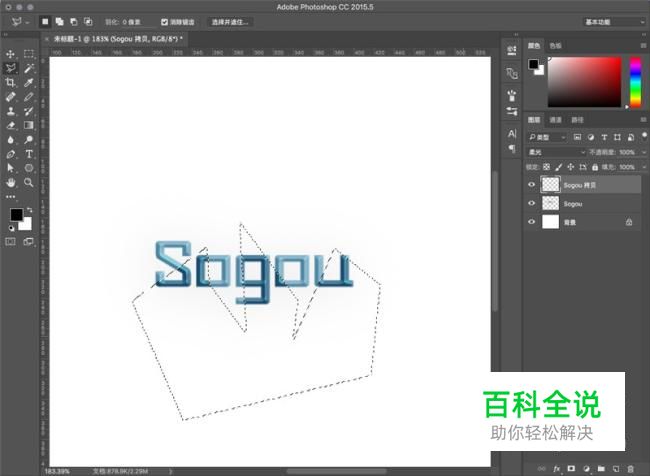
Task: Choose Add to Selection mode
Action: click(59, 22)
